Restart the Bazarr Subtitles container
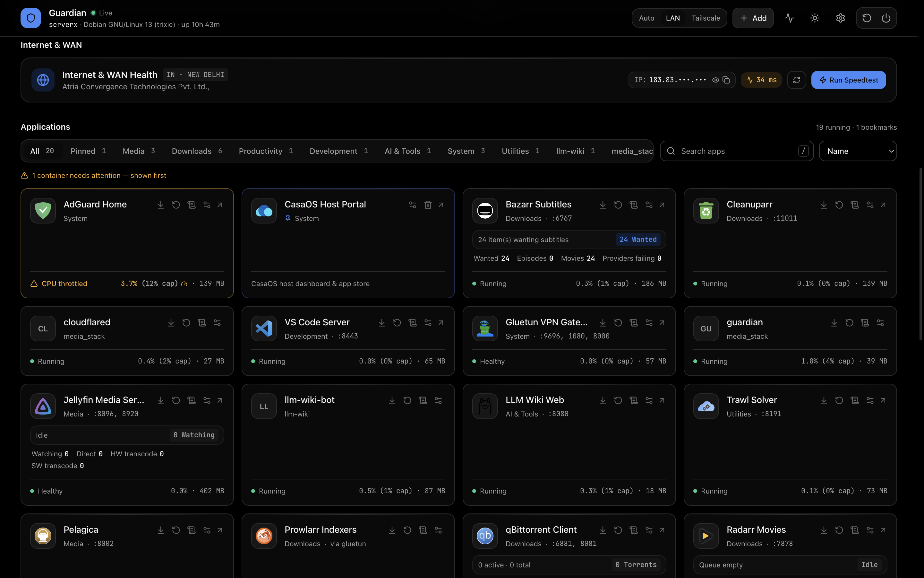924x578 pixels. pyautogui.click(x=618, y=205)
